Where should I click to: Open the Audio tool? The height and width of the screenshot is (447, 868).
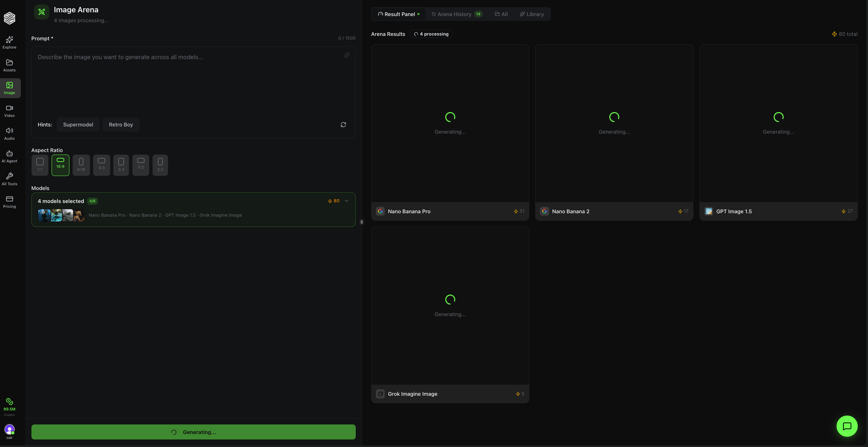click(9, 133)
